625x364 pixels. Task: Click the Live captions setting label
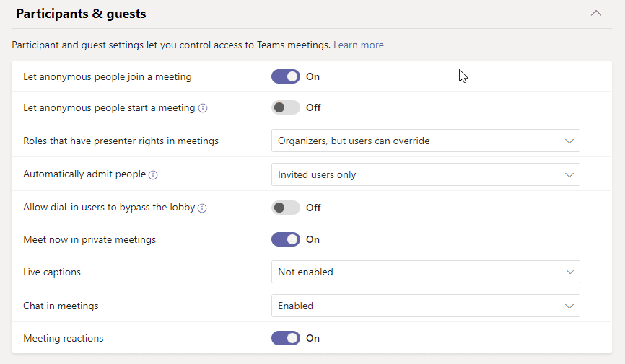point(52,272)
